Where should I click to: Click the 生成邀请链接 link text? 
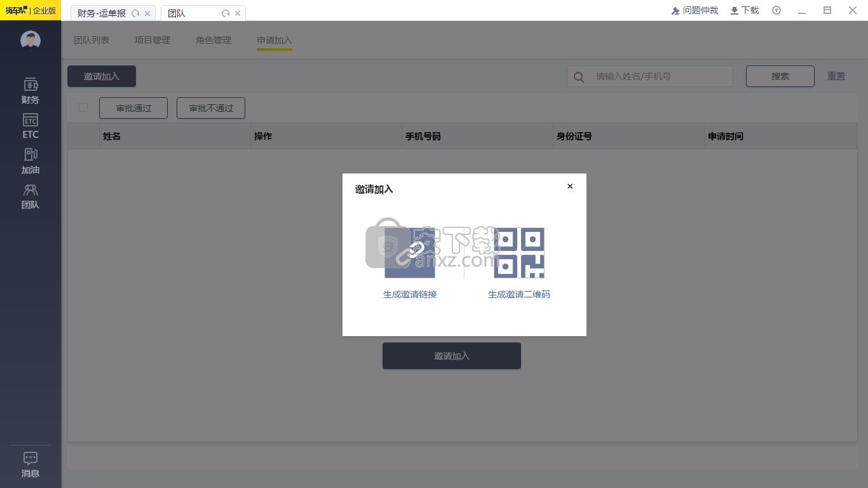click(410, 294)
